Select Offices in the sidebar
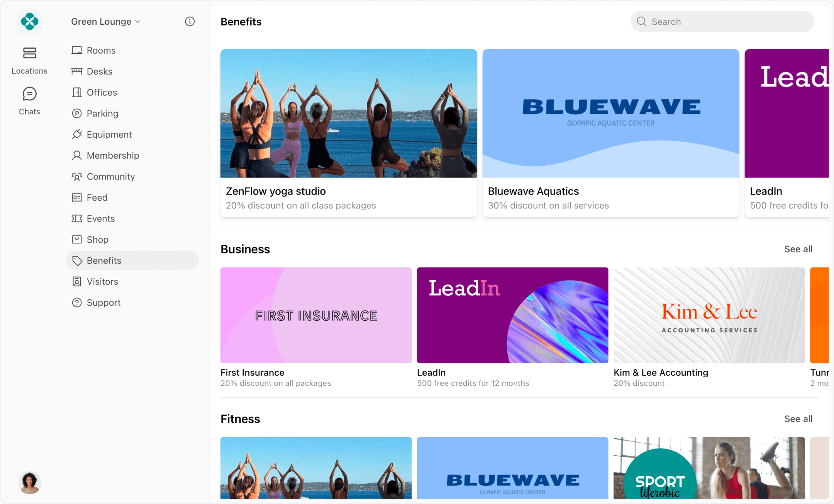 click(x=102, y=92)
